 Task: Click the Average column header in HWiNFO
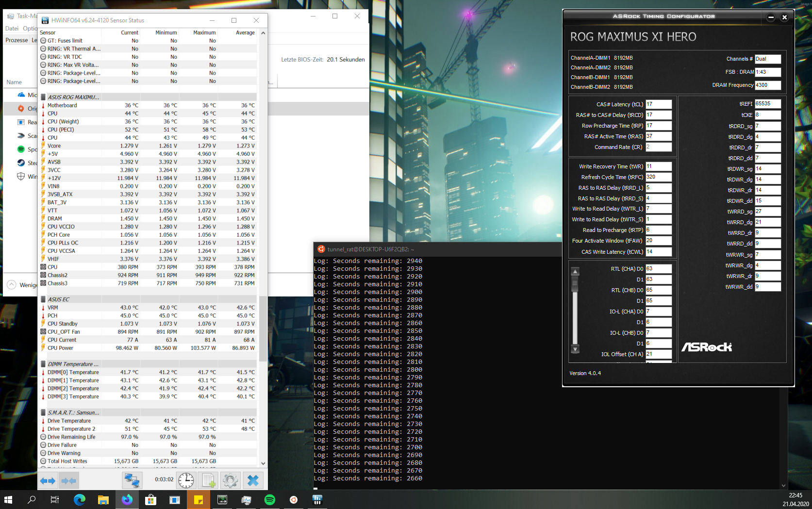[245, 33]
